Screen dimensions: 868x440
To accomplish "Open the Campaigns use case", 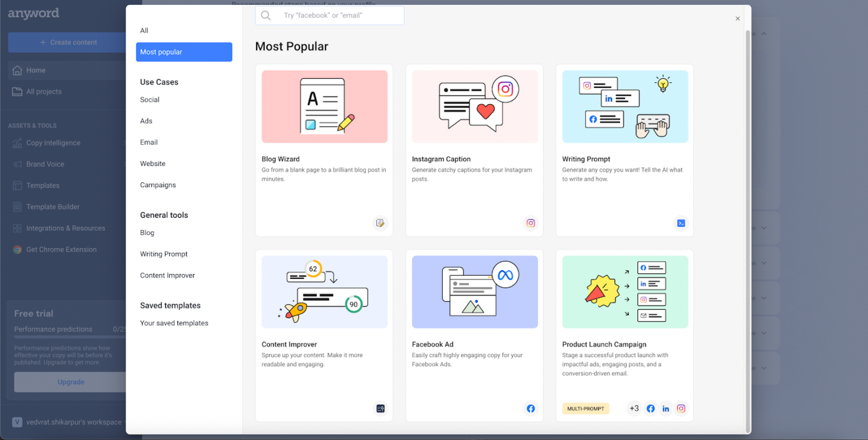I will click(158, 185).
